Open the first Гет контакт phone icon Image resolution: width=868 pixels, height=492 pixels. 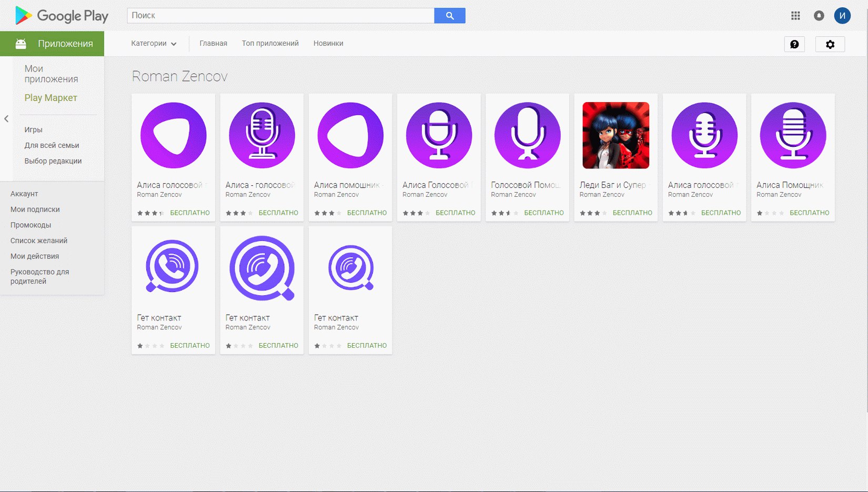[x=173, y=266]
